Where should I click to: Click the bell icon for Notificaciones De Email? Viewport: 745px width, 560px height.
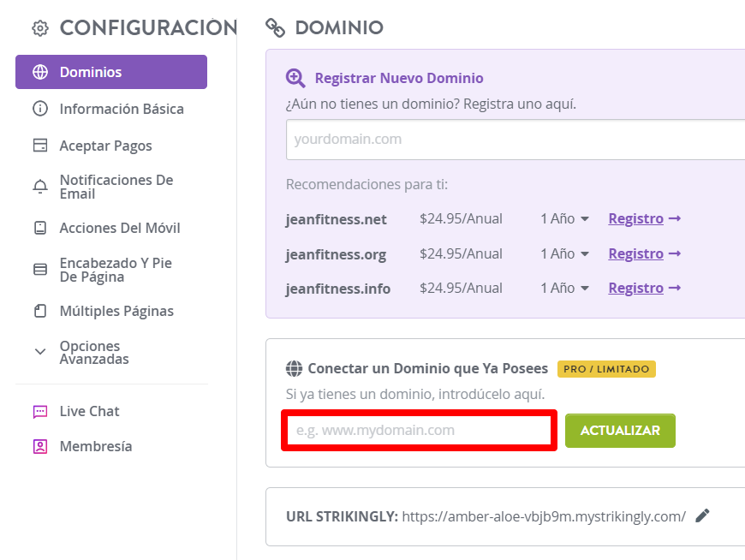tap(40, 187)
